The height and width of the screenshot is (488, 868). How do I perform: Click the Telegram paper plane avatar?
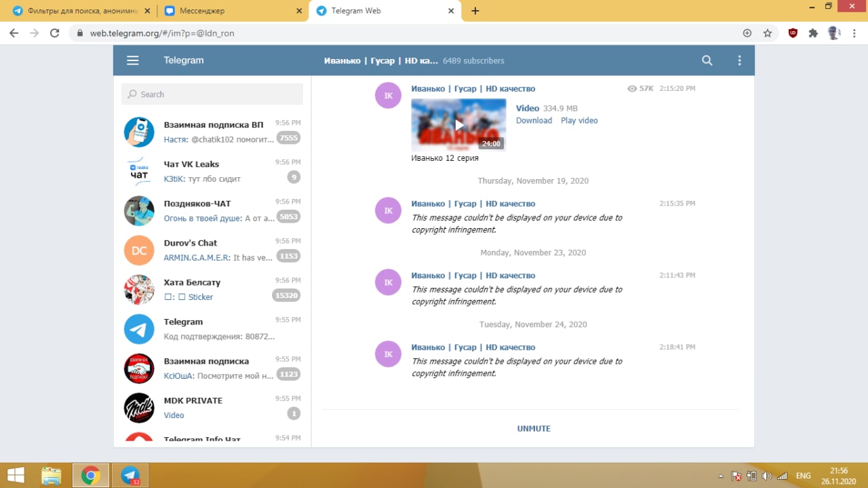[139, 329]
